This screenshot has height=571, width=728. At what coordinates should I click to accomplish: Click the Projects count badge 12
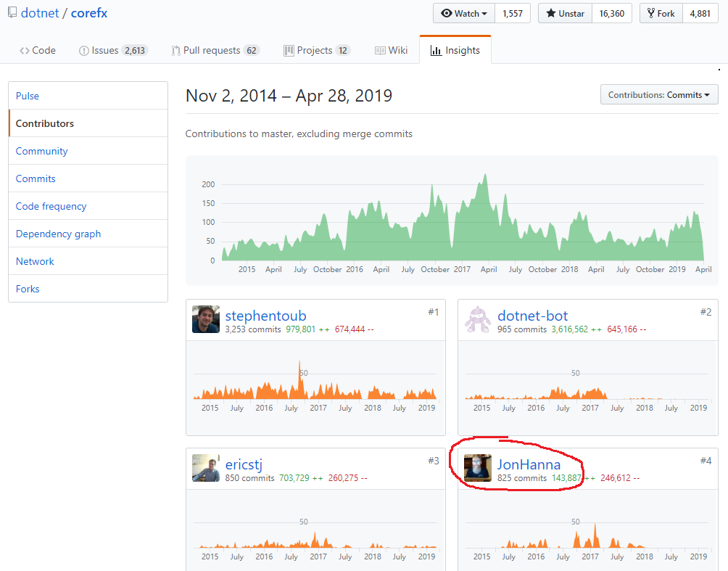pos(343,51)
